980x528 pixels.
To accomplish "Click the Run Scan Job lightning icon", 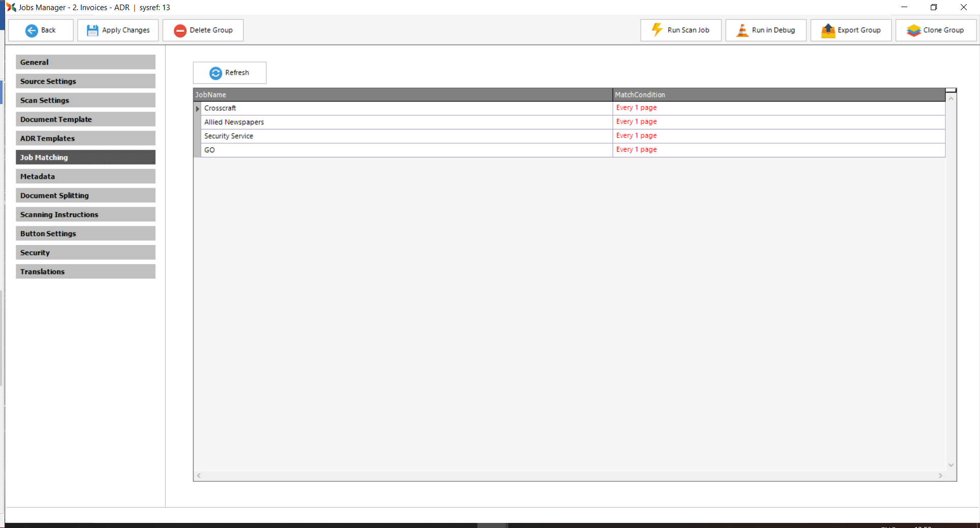I will point(657,30).
